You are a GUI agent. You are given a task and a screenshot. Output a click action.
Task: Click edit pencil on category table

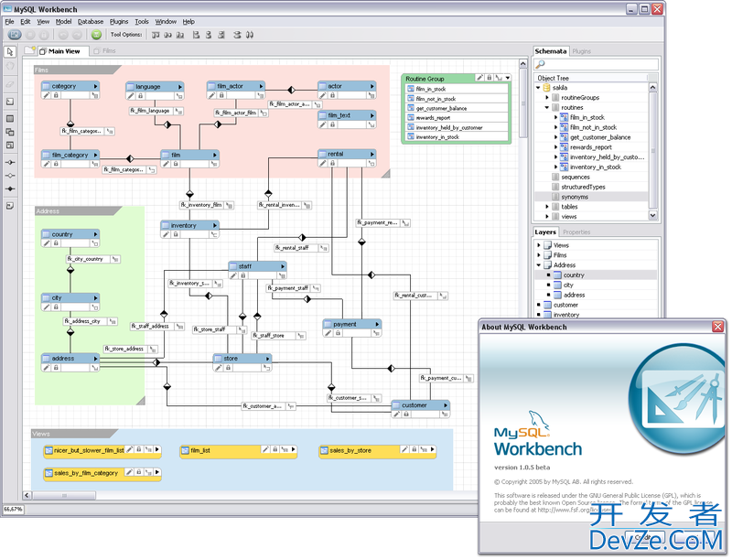pos(47,95)
